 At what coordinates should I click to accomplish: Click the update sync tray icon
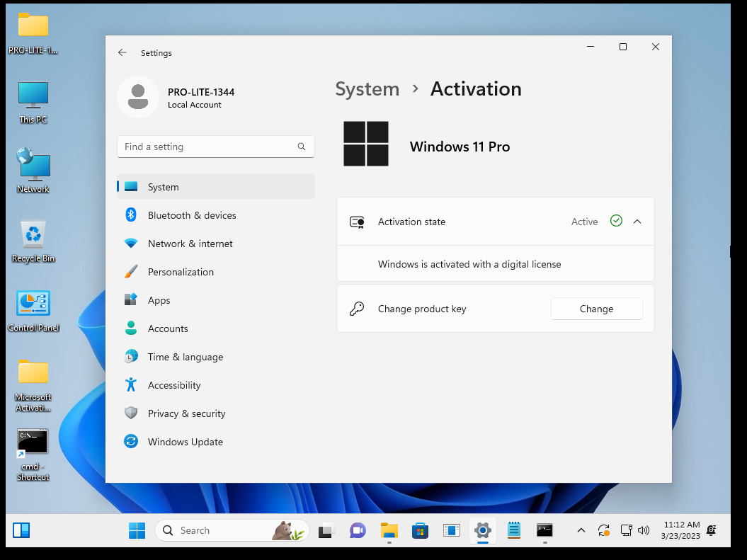(603, 530)
